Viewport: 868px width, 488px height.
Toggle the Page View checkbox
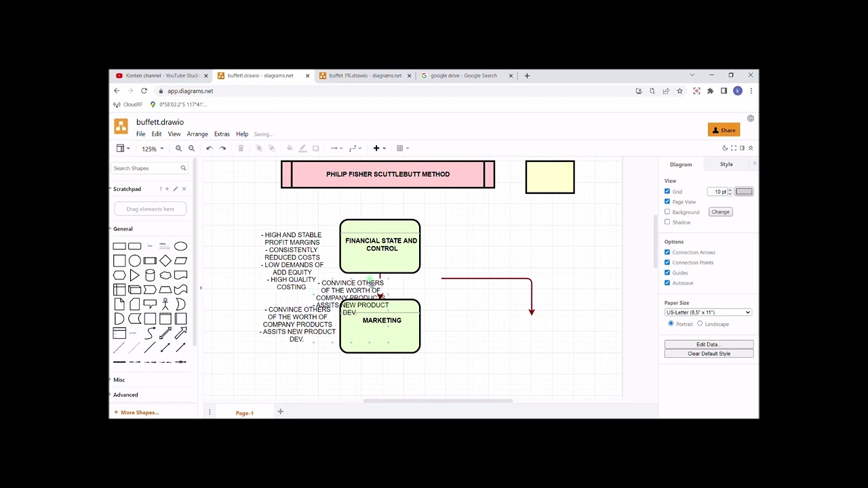(667, 201)
